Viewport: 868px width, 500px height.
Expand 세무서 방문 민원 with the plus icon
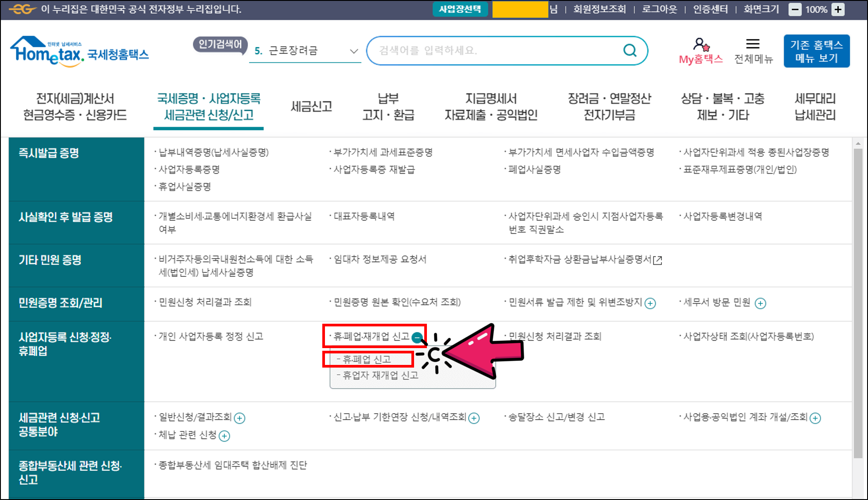coord(762,303)
